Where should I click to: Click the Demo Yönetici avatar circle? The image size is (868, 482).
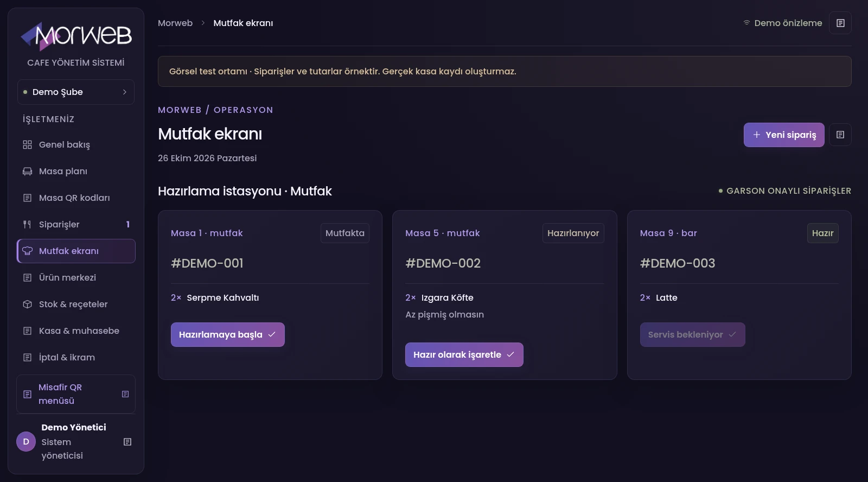point(26,442)
